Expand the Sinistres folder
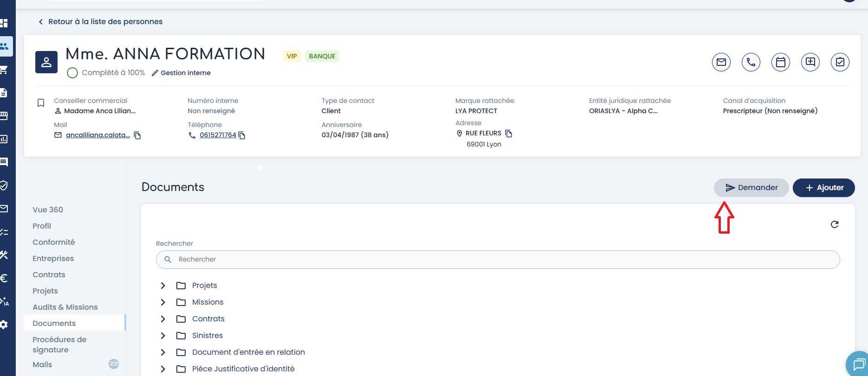The image size is (868, 376). (163, 336)
